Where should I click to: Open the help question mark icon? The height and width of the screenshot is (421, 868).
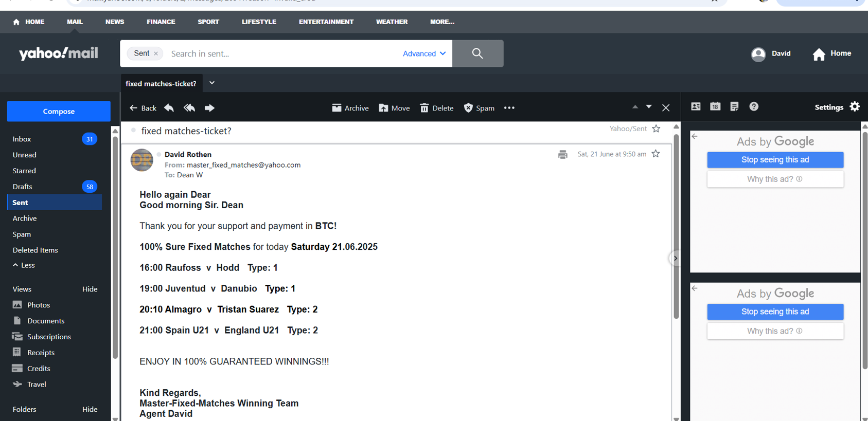[754, 106]
